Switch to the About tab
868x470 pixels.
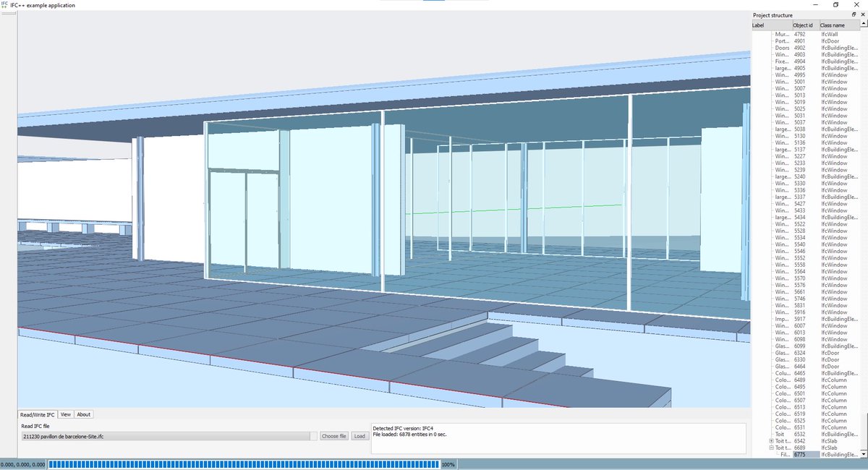click(84, 414)
